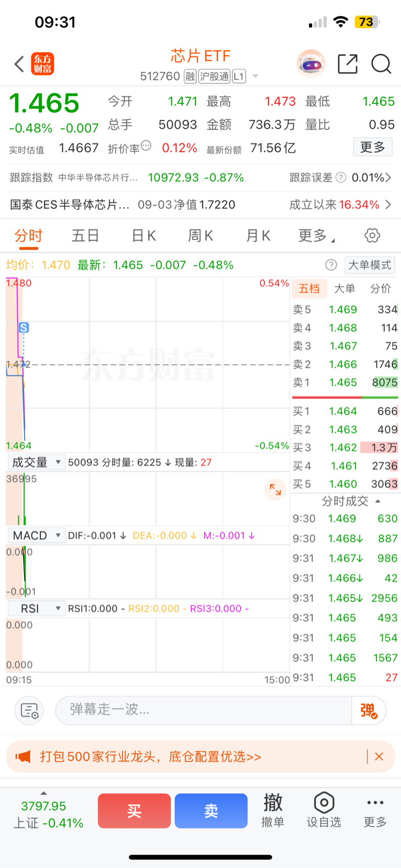Tap the 沪股通 badge

pyautogui.click(x=214, y=77)
